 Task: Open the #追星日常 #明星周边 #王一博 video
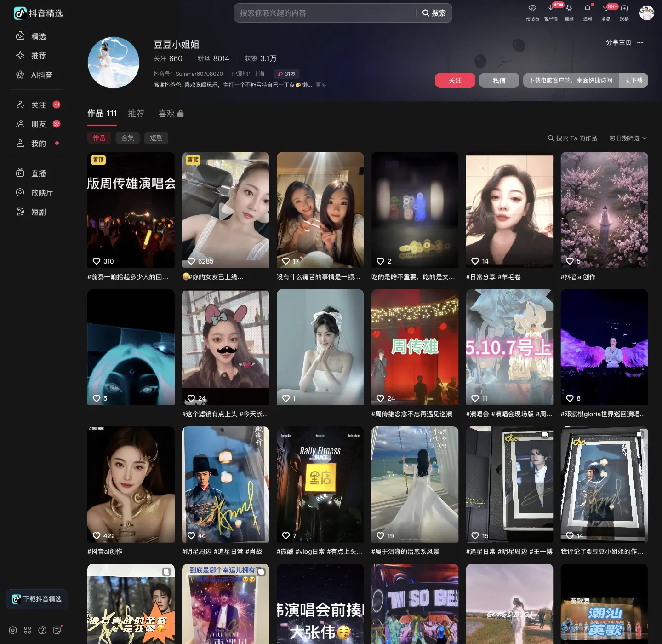(510, 484)
